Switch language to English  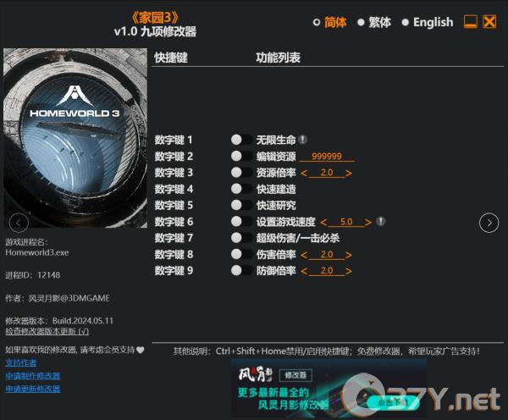coord(428,22)
